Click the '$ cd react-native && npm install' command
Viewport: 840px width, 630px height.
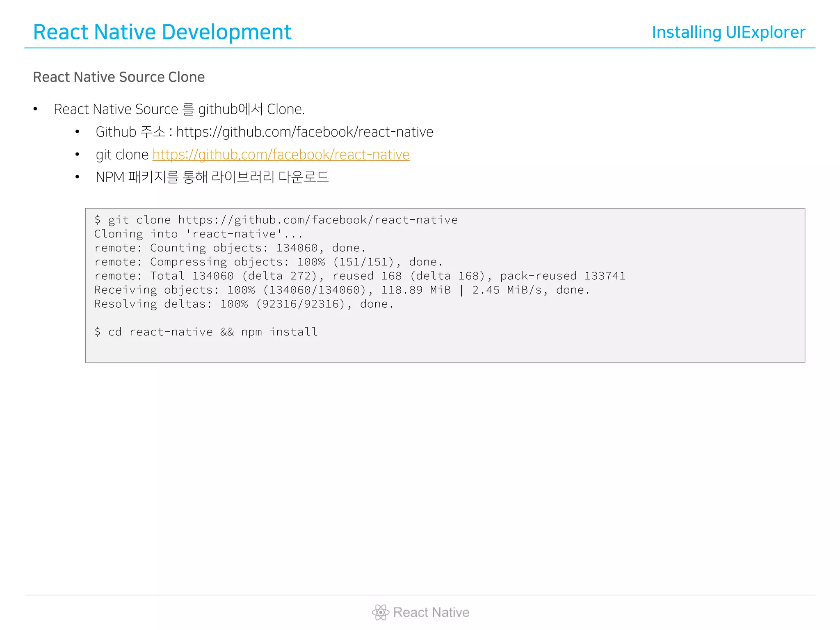click(x=206, y=331)
